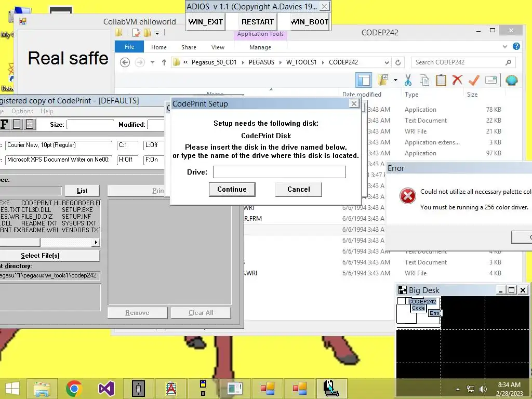This screenshot has height=399, width=532.
Task: Select VENDORS.TXT in the CodePrint file list
Action: pos(81,230)
